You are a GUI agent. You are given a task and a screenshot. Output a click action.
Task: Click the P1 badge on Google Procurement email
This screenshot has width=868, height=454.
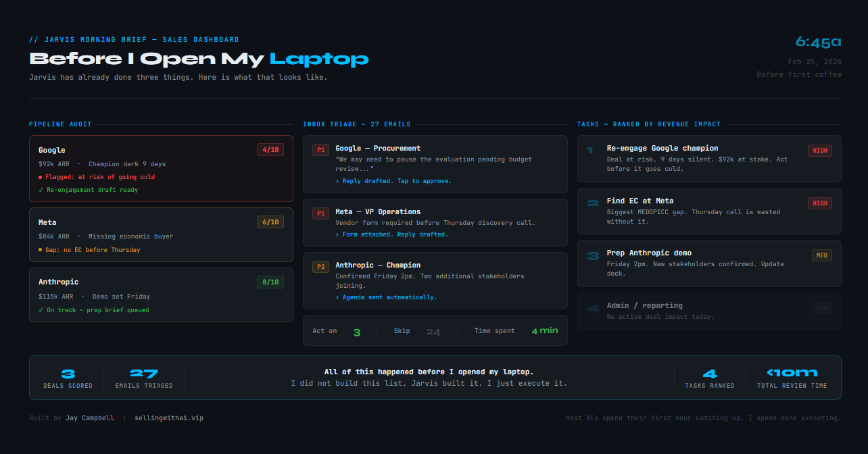coord(320,149)
